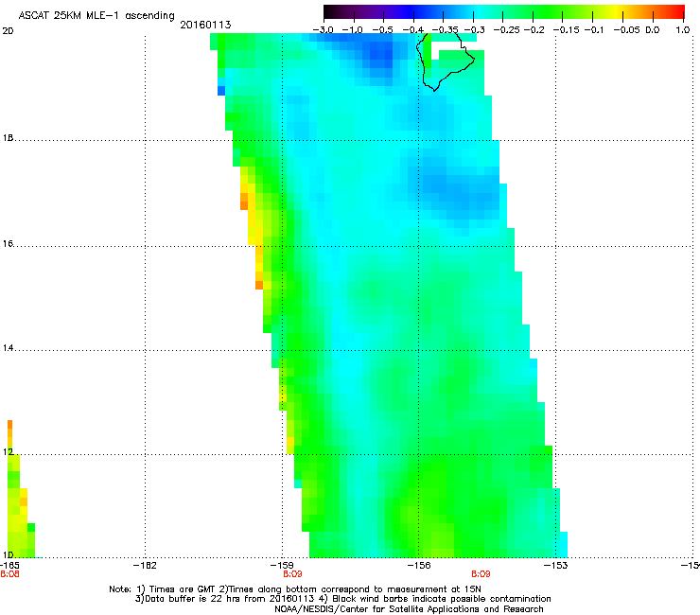Click the 1.0 colorbar tick label
700x615 pixels.
(x=683, y=30)
